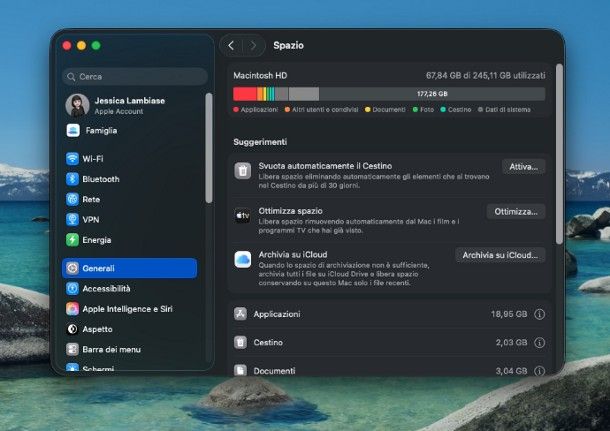
Task: Open the Rete globe icon
Action: click(x=72, y=199)
